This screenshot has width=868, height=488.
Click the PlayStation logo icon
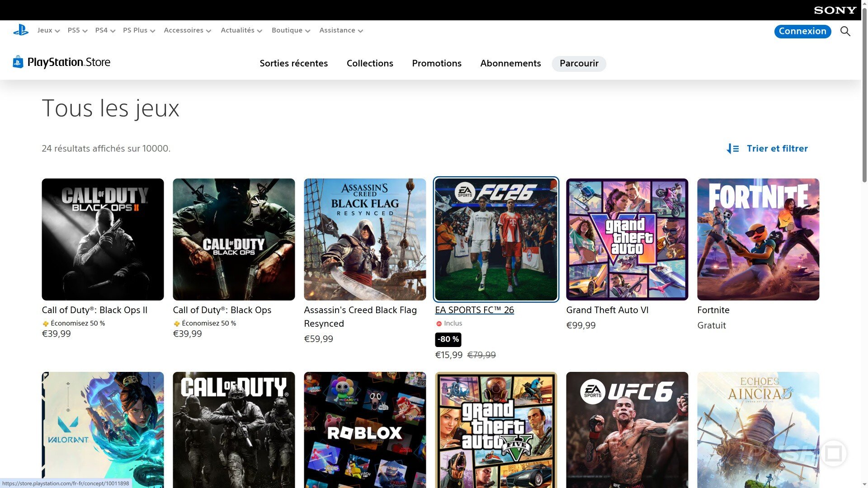[21, 30]
